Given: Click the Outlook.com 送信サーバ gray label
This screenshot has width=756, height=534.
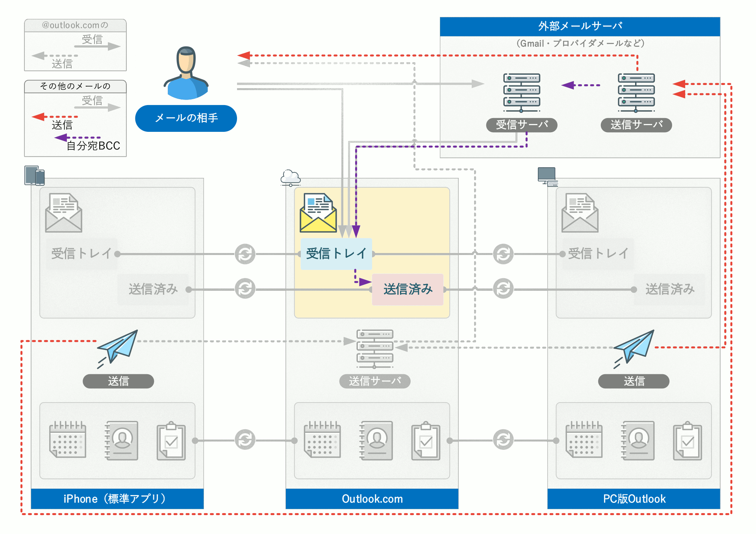Looking at the screenshot, I should pos(375,381).
